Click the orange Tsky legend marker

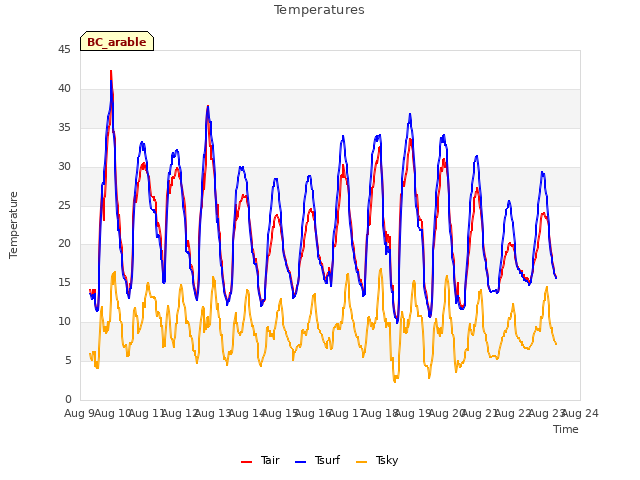pyautogui.click(x=361, y=462)
